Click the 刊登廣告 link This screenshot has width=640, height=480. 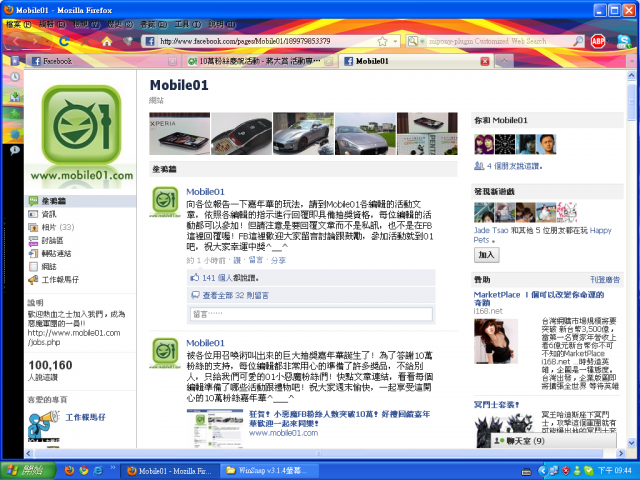tap(605, 280)
